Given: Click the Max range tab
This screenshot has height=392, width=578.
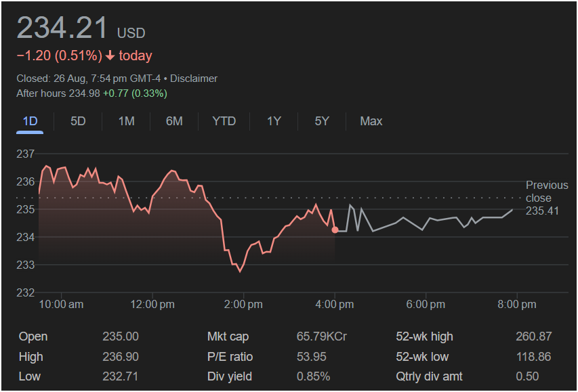Looking at the screenshot, I should [x=371, y=121].
